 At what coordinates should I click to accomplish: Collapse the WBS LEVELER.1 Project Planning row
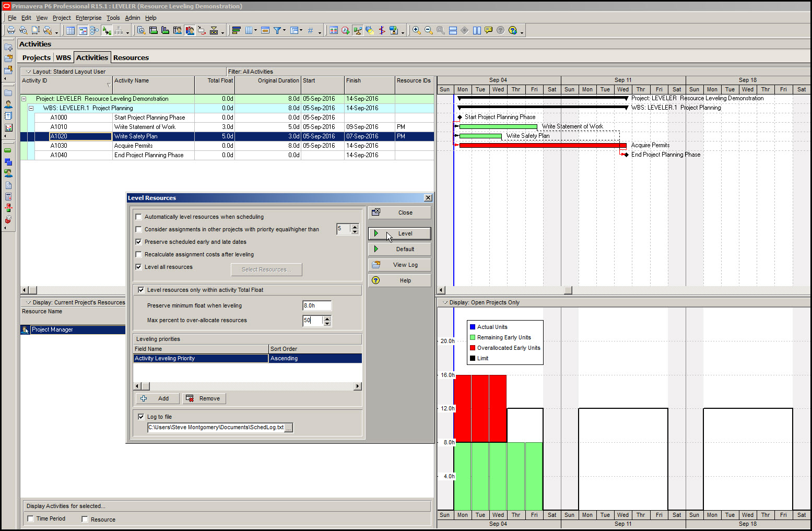pos(31,108)
